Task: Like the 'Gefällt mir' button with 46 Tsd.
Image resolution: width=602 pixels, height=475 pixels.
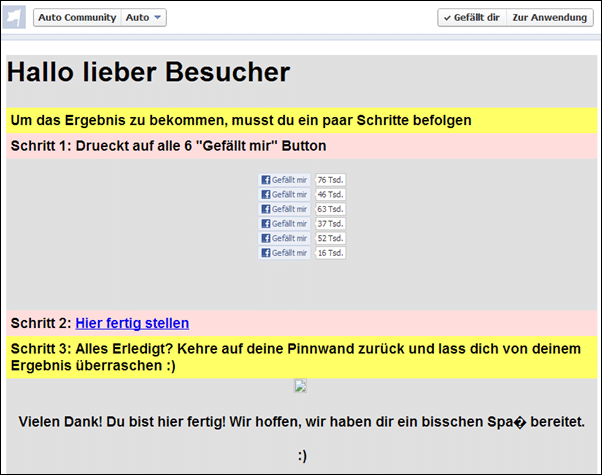Action: click(x=284, y=194)
